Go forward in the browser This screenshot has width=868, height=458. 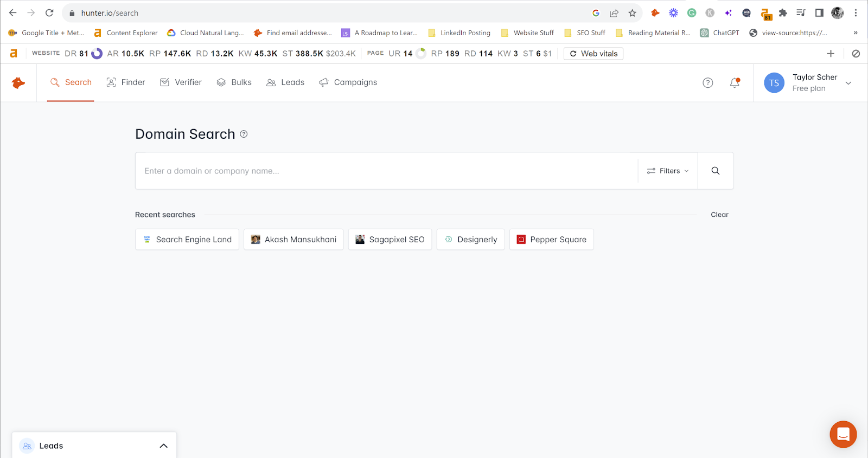point(31,13)
